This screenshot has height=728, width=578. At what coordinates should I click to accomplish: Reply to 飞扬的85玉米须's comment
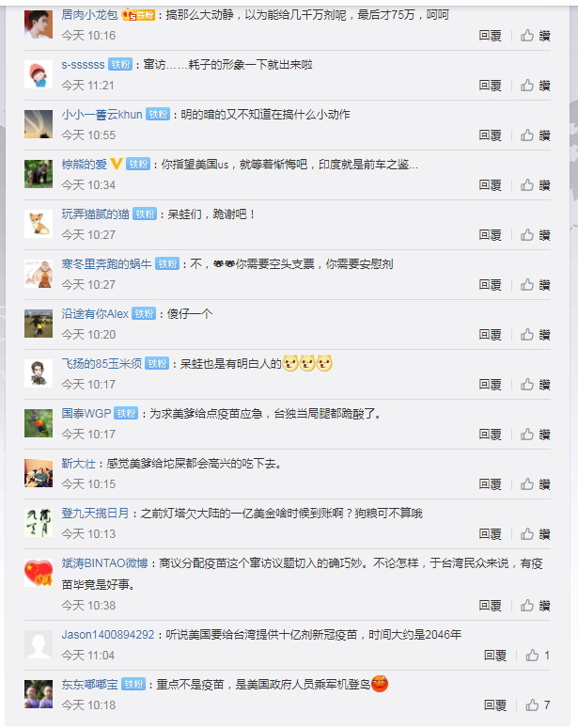point(491,385)
